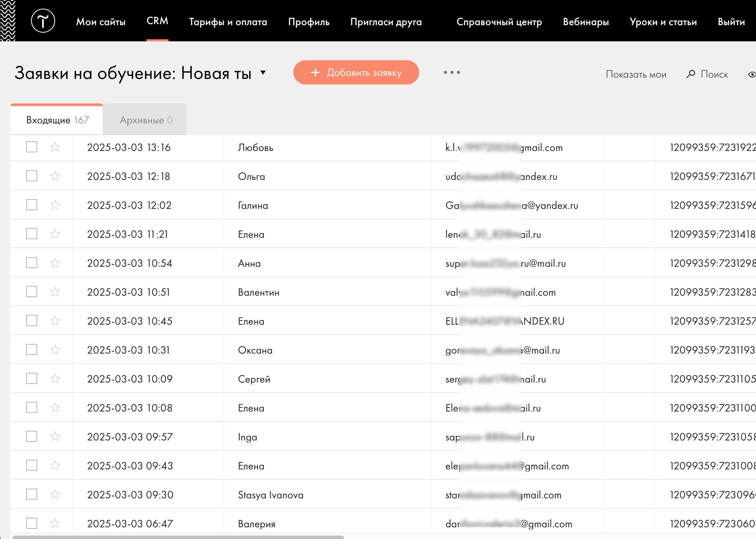Click the name Оксана
The image size is (756, 539).
point(255,350)
